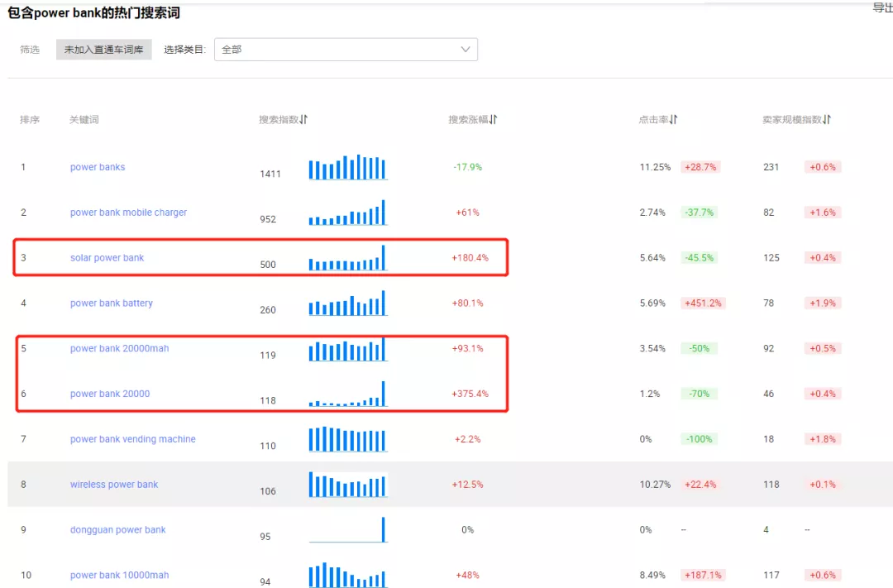Sort by 点击率 using the arrow icon
Screen dimensions: 893x588
[x=674, y=118]
